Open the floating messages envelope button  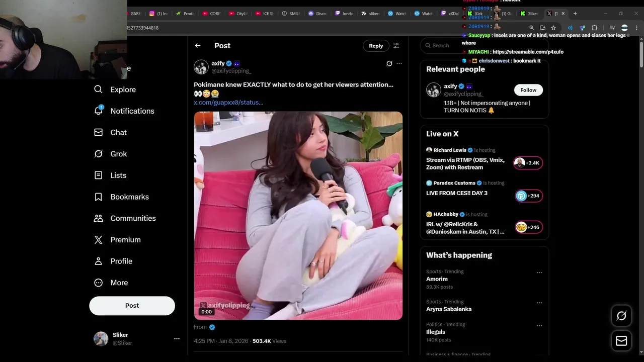coord(621,341)
